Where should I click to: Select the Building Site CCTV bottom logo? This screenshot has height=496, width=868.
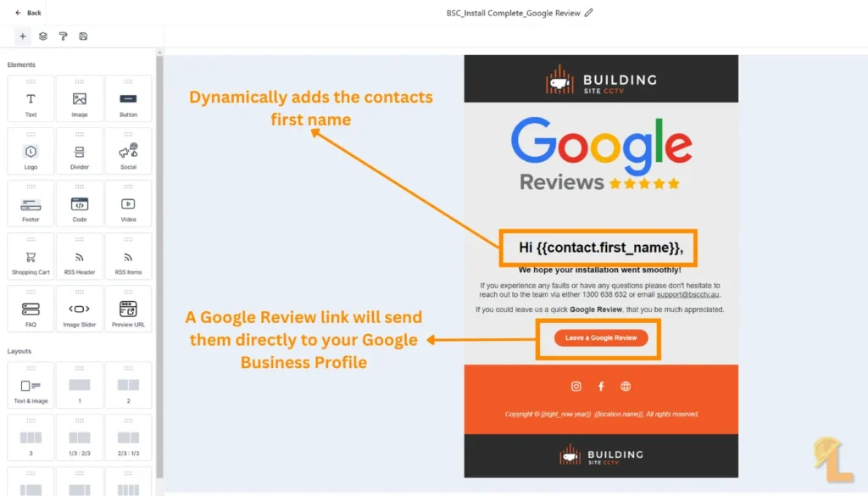click(601, 455)
